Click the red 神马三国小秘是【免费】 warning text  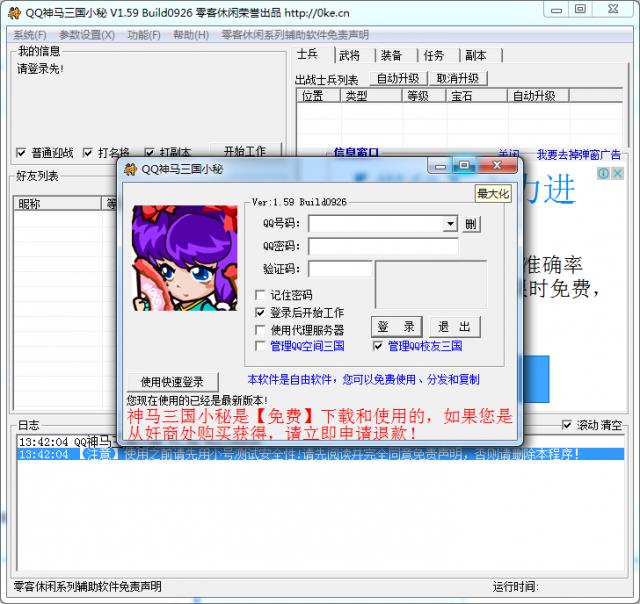(x=320, y=424)
